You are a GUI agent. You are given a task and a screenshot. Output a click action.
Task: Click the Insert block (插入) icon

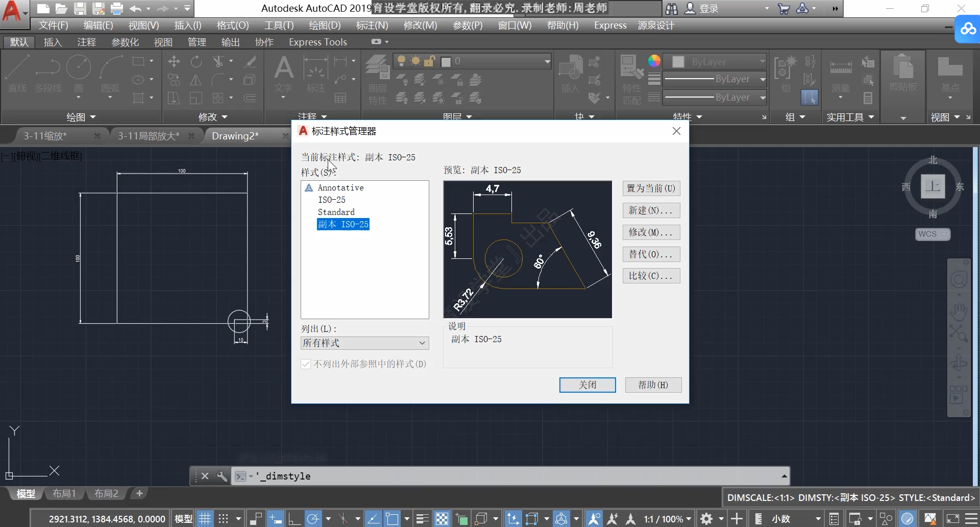(570, 74)
